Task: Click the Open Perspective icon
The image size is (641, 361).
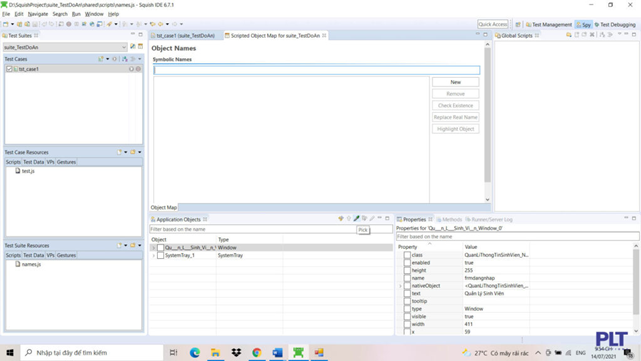Action: [518, 25]
